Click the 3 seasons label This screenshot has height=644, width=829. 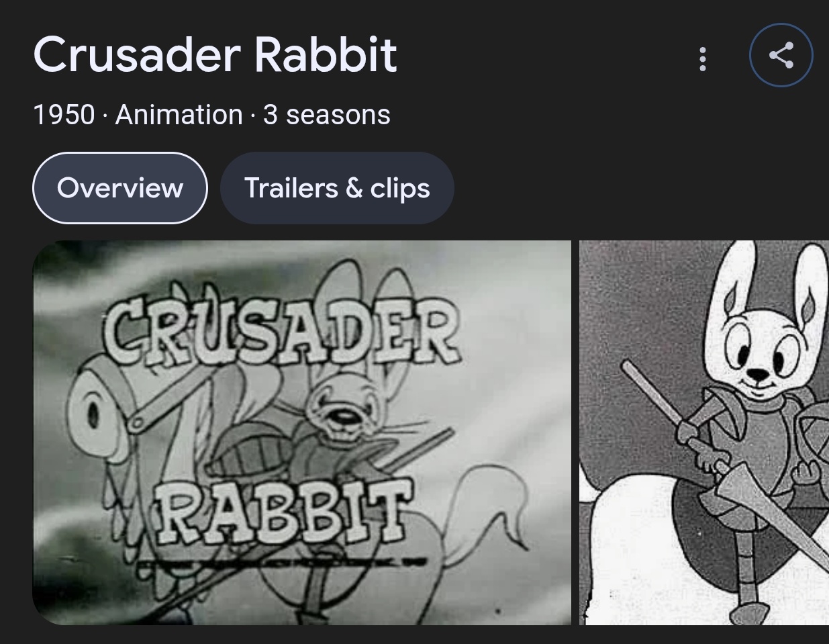point(327,115)
